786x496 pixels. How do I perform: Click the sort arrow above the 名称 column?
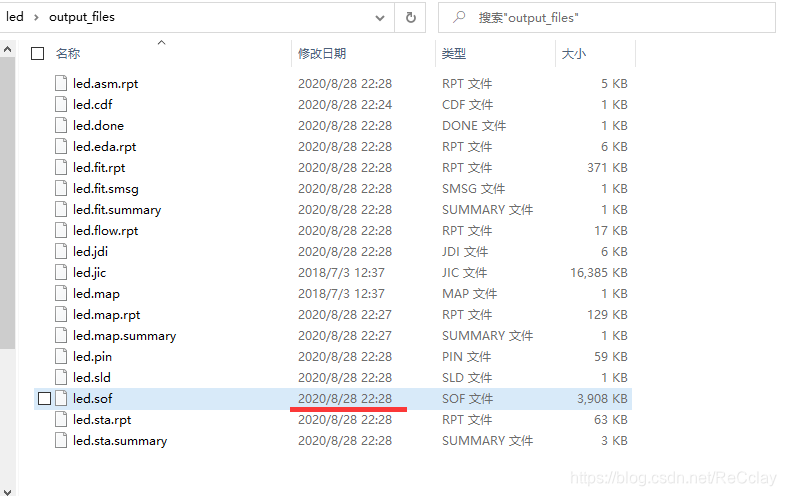click(161, 43)
